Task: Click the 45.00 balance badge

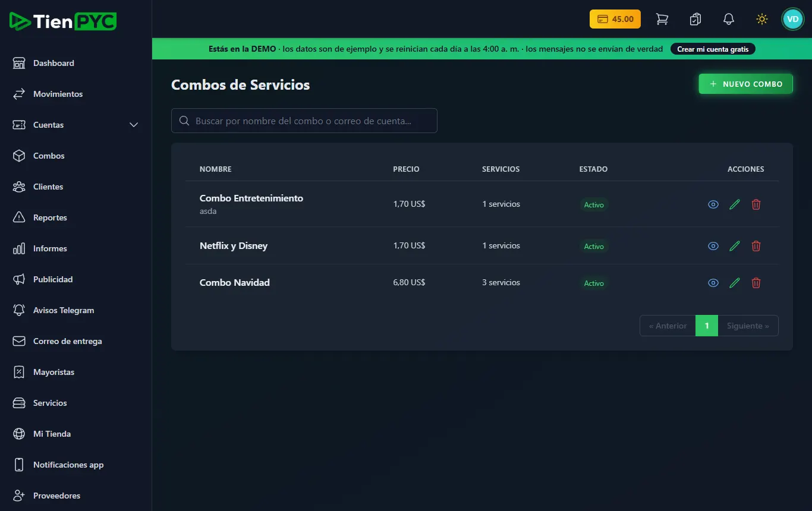Action: 615,19
